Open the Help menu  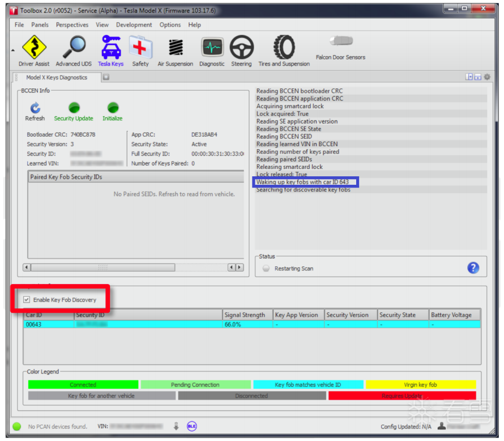pyautogui.click(x=194, y=25)
